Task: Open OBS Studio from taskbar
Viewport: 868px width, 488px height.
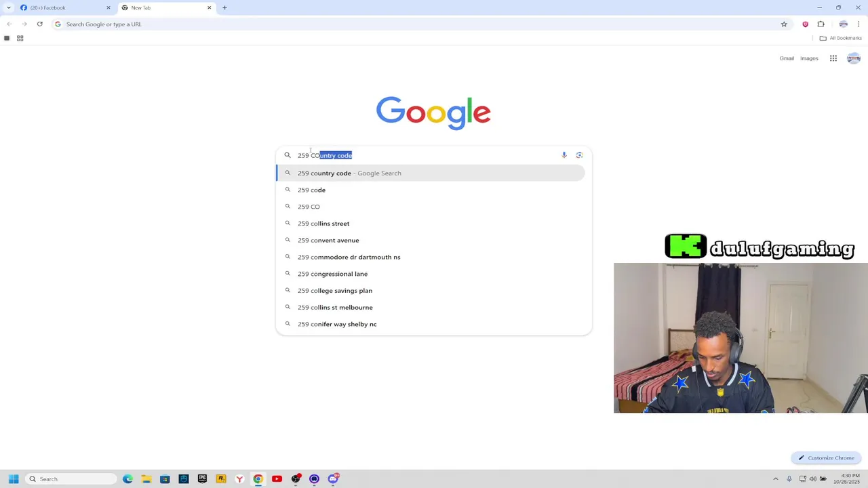Action: coord(296,479)
